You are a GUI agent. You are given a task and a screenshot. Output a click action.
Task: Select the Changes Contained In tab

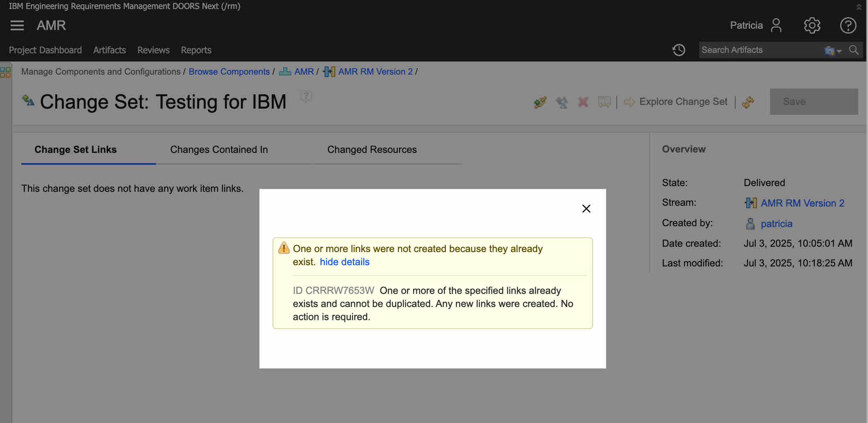[x=219, y=150]
